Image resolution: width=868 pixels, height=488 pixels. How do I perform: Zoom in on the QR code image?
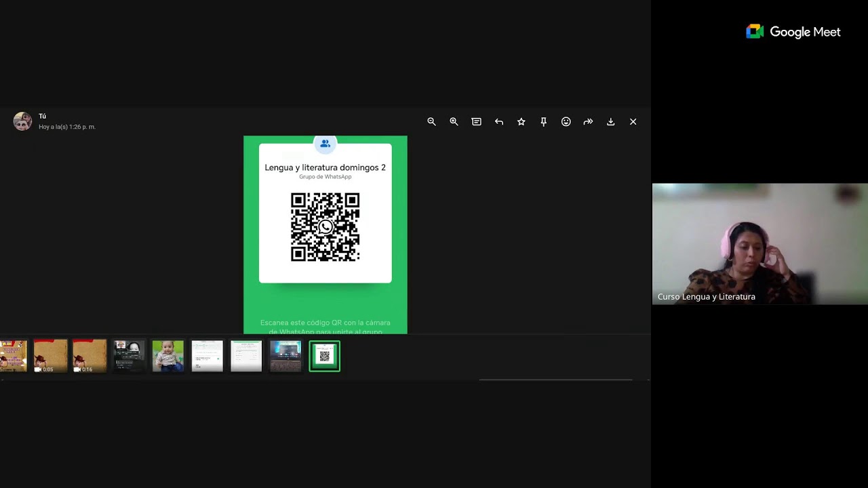(x=454, y=122)
